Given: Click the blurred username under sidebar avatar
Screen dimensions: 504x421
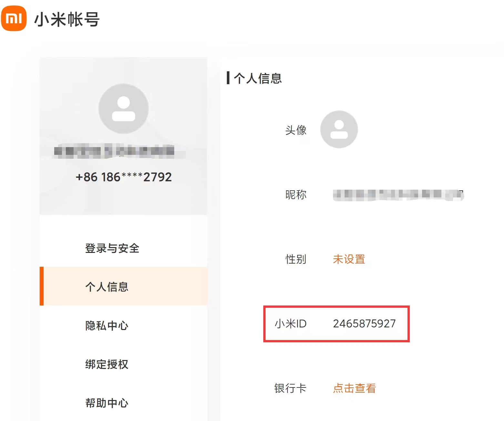Looking at the screenshot, I should pyautogui.click(x=114, y=151).
